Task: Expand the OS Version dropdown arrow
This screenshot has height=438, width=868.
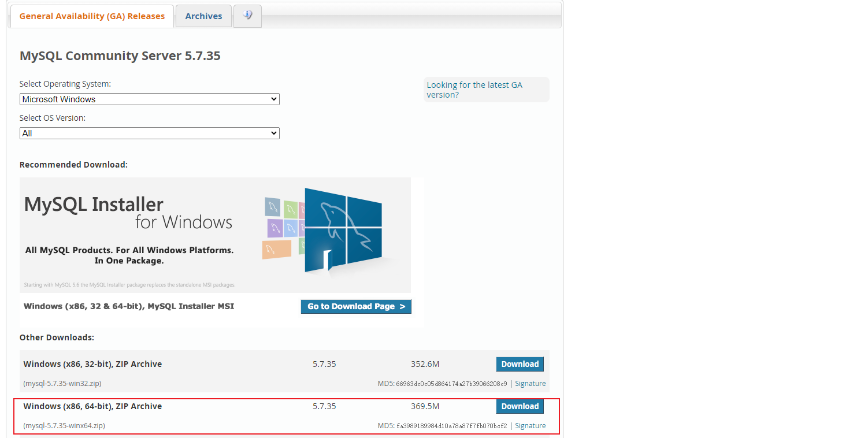Action: point(273,133)
